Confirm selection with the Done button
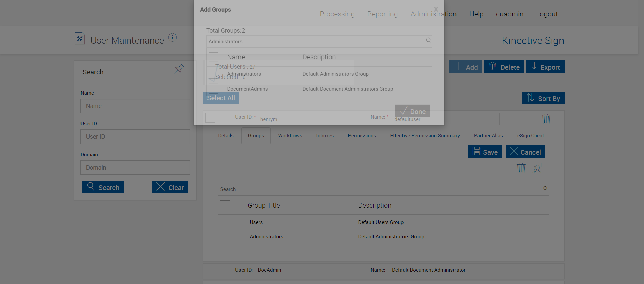The width and height of the screenshot is (644, 284). tap(413, 111)
